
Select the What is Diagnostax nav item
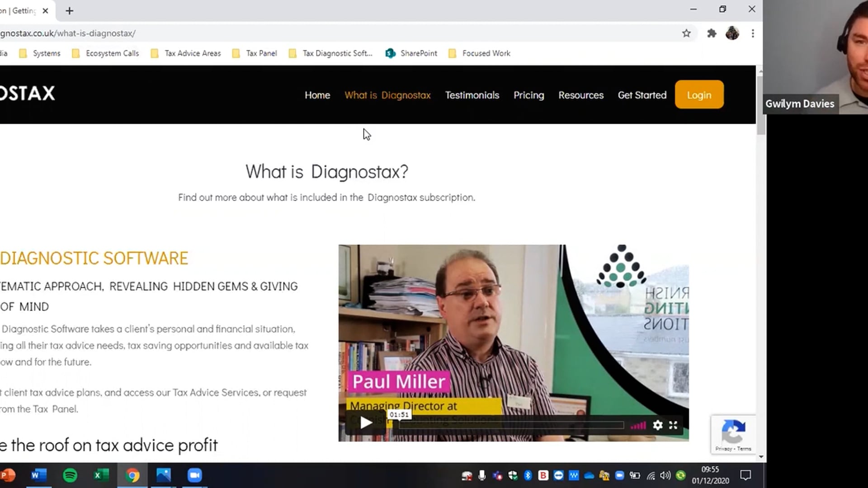pyautogui.click(x=387, y=95)
